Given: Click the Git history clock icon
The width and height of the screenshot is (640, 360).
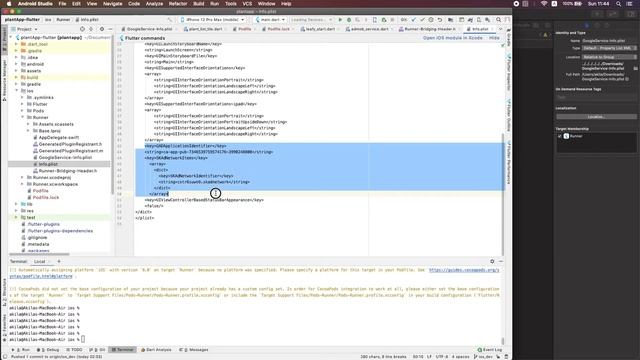Looking at the screenshot, I should pyautogui.click(x=431, y=20).
